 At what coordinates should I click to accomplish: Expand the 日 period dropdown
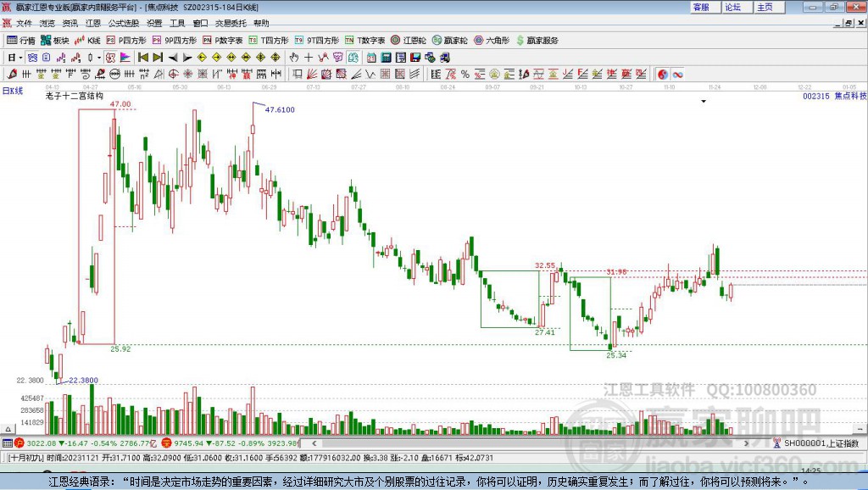(20, 58)
